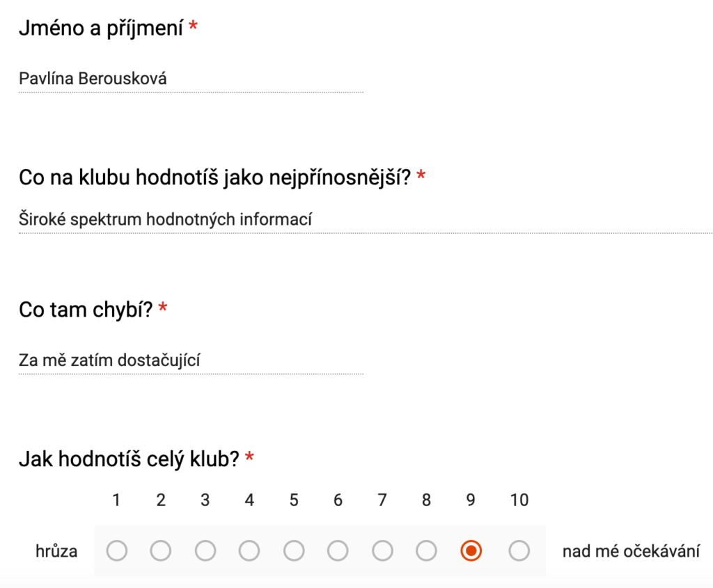This screenshot has width=713, height=588.
Task: Click the 'Co na klubu hodnotíš jako nejpřínosnější?' label
Action: pyautogui.click(x=215, y=177)
